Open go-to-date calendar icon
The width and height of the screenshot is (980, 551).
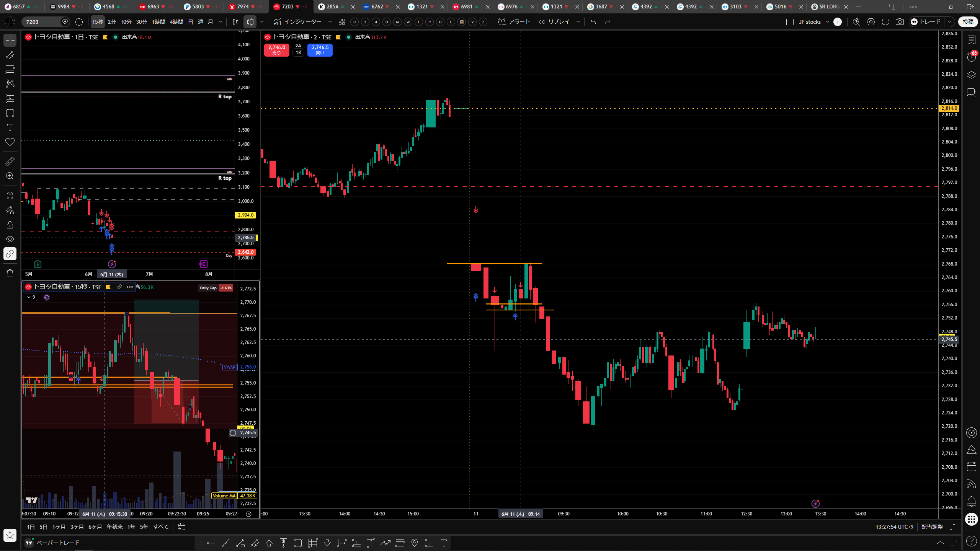tap(182, 527)
